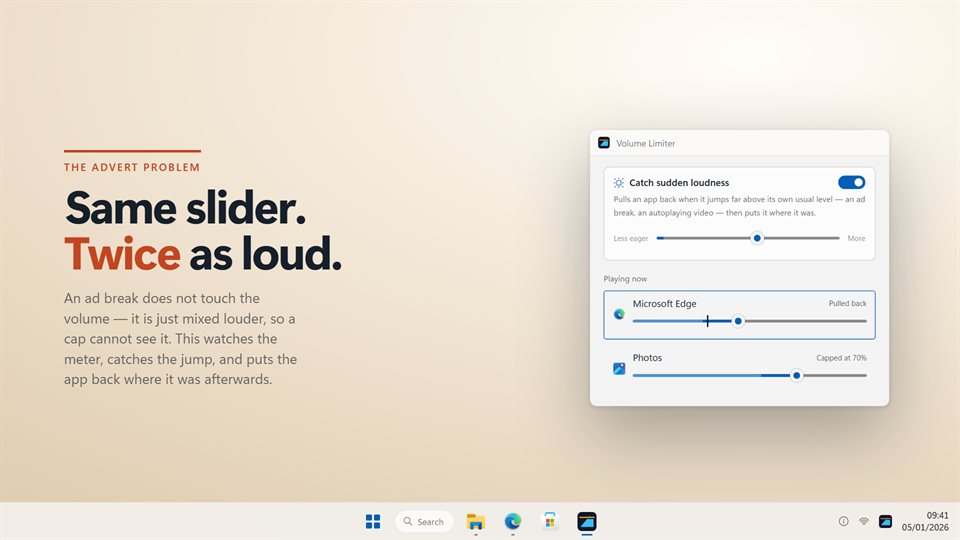Click the 'Photos' app name
Screen dimensions: 960x540
647,358
